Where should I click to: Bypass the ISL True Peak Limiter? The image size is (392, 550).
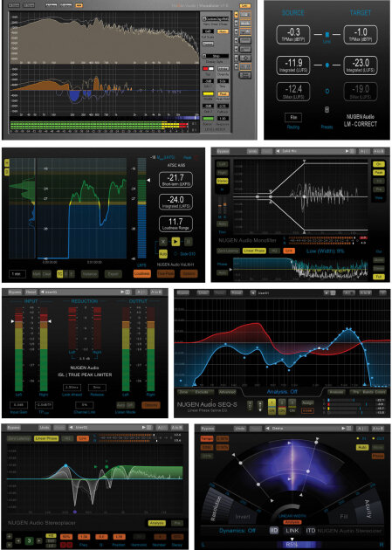point(15,292)
